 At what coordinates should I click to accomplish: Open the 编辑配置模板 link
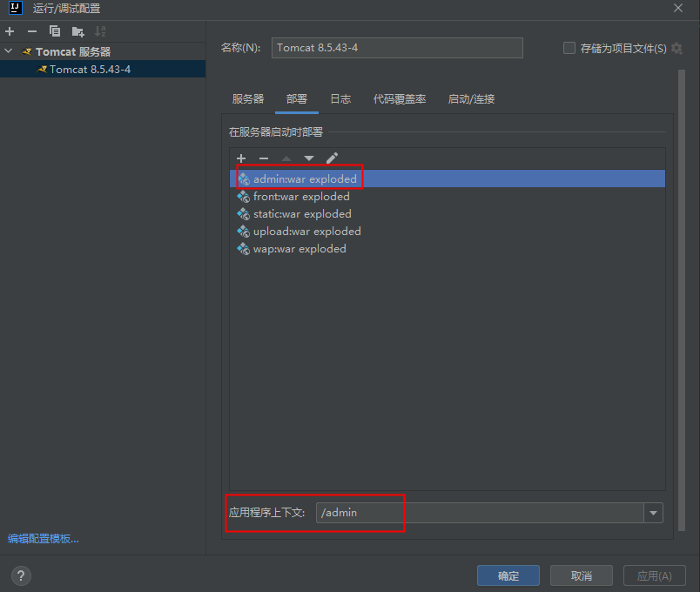[x=44, y=539]
